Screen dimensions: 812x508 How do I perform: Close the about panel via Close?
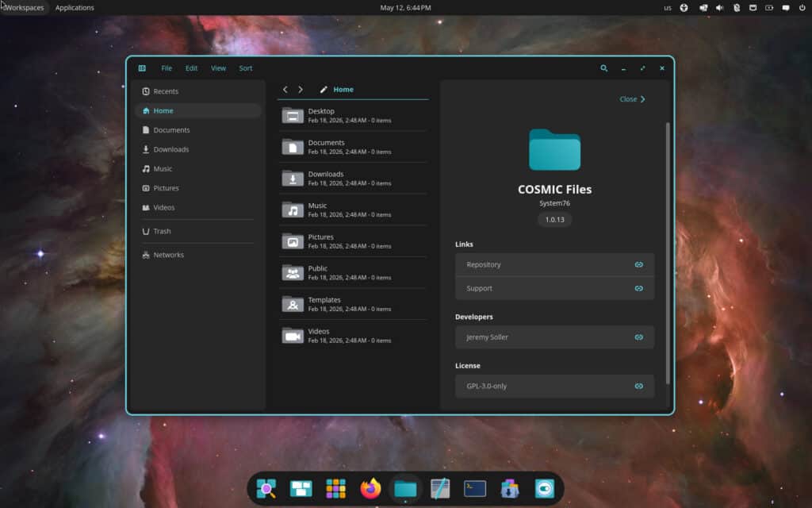point(632,99)
